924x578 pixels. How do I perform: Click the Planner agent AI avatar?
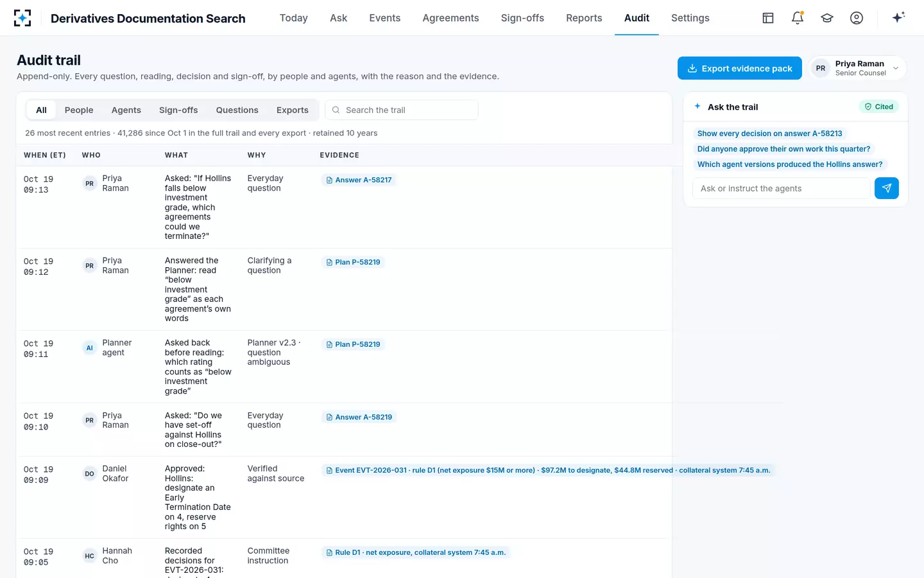click(x=90, y=348)
